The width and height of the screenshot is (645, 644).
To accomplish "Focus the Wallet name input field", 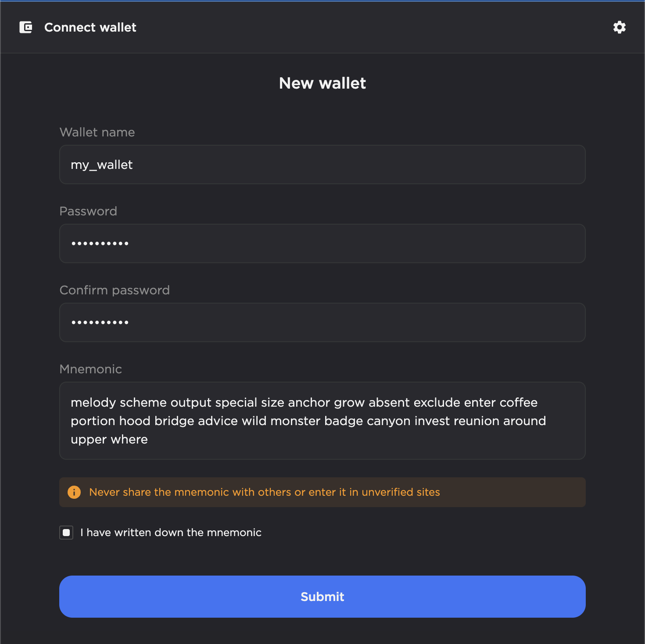I will (x=322, y=165).
